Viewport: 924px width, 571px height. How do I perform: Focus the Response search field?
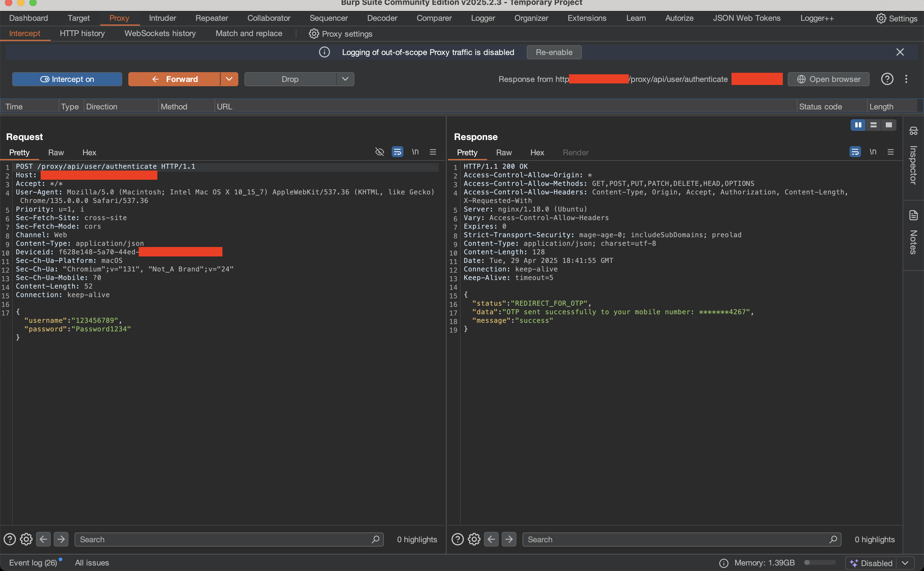coord(682,539)
